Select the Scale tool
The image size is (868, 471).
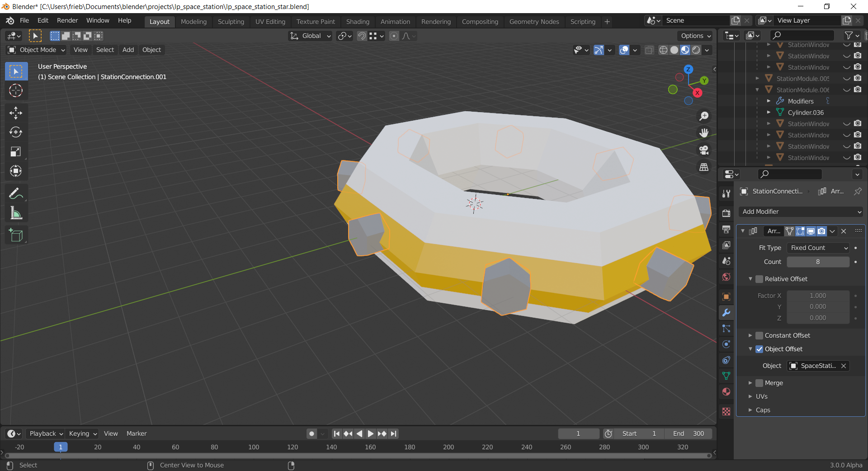click(x=16, y=152)
